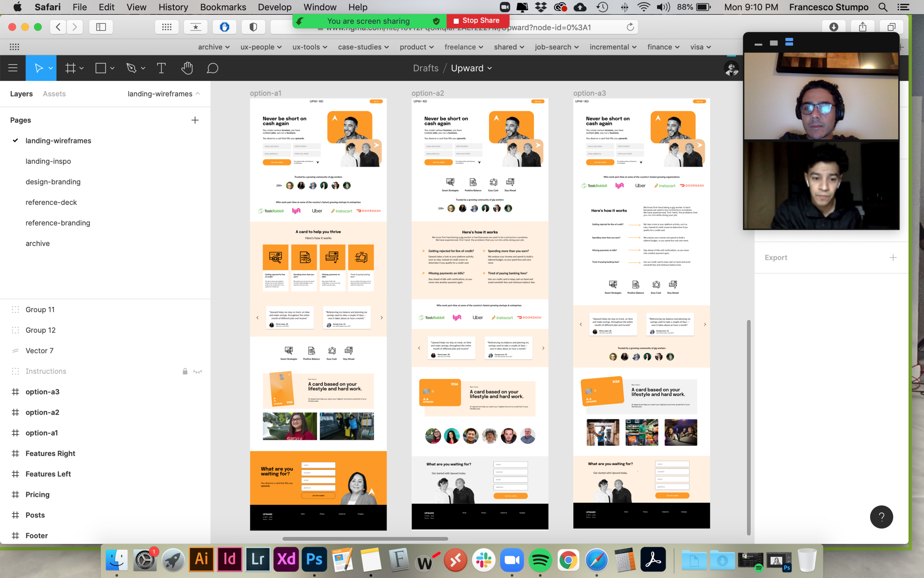Viewport: 924px width, 578px height.
Task: Open the ux-tools bookmarks folder dropdown
Action: point(310,47)
